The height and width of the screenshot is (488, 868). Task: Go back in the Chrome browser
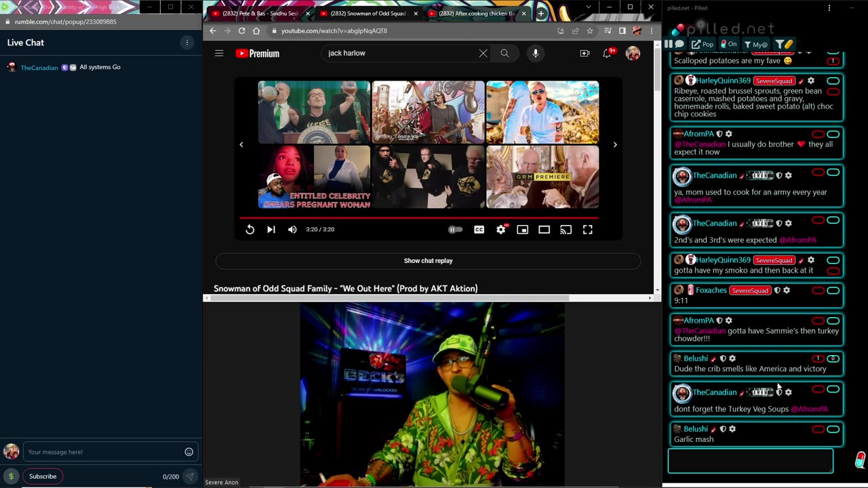coord(213,30)
